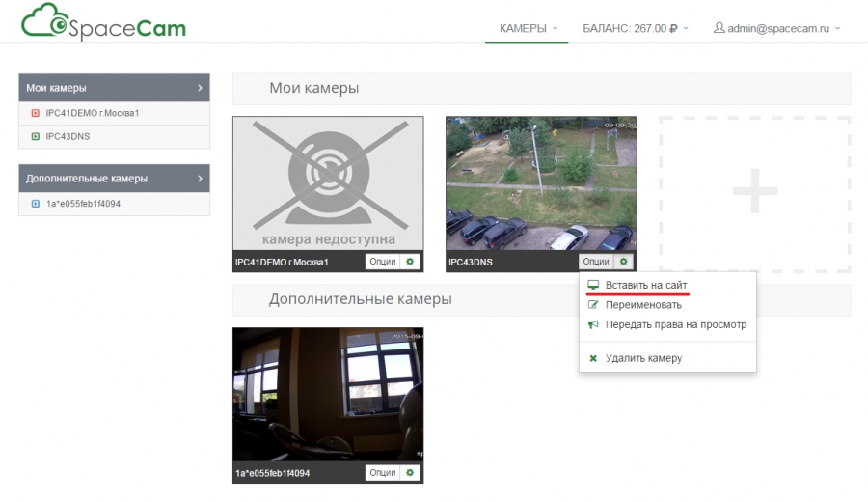The width and height of the screenshot is (868, 502).
Task: Open the admin@spacecam.ru account dropdown
Action: pos(777,28)
